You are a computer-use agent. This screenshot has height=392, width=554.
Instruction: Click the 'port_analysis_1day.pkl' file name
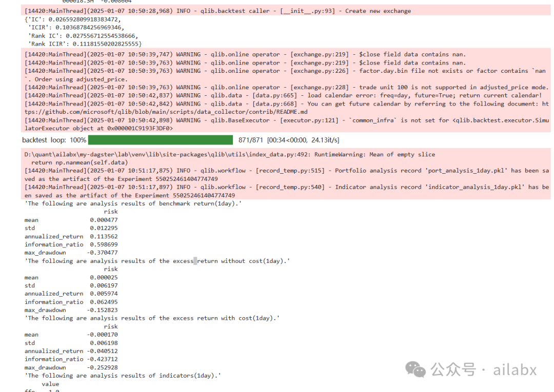click(x=466, y=171)
